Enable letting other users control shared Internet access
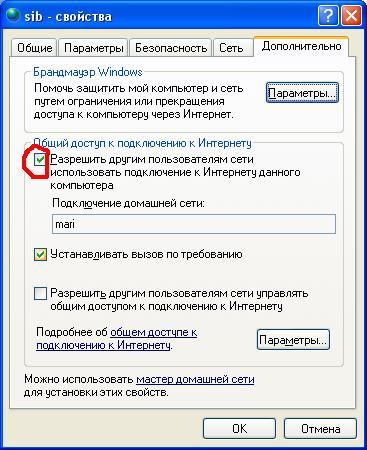Viewport: 367px width, 450px height. (40, 294)
